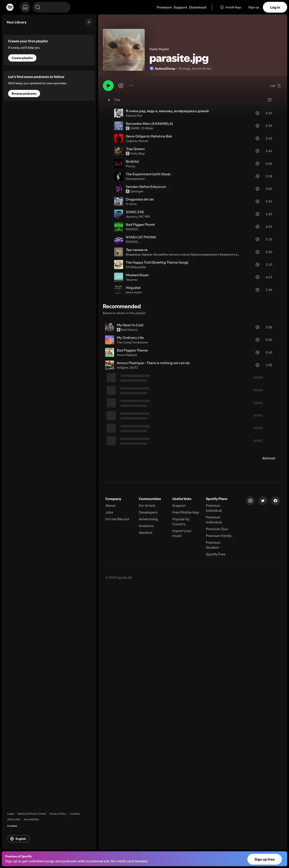Open Support in top navigation

click(x=180, y=7)
